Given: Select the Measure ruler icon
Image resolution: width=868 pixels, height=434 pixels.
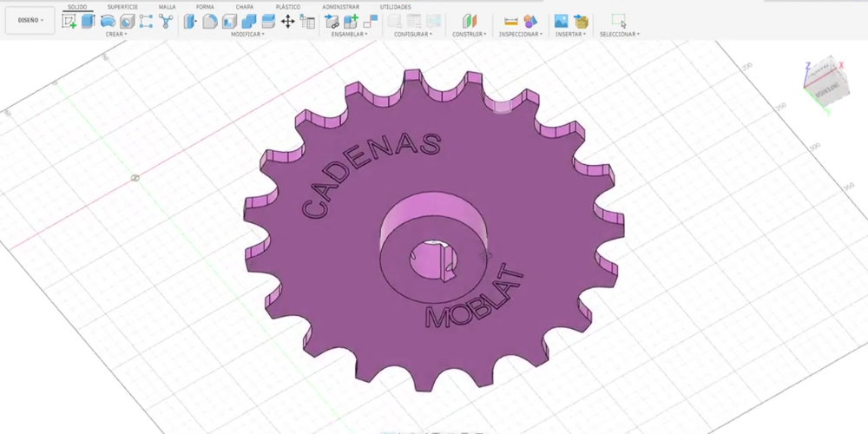Looking at the screenshot, I should (x=511, y=22).
